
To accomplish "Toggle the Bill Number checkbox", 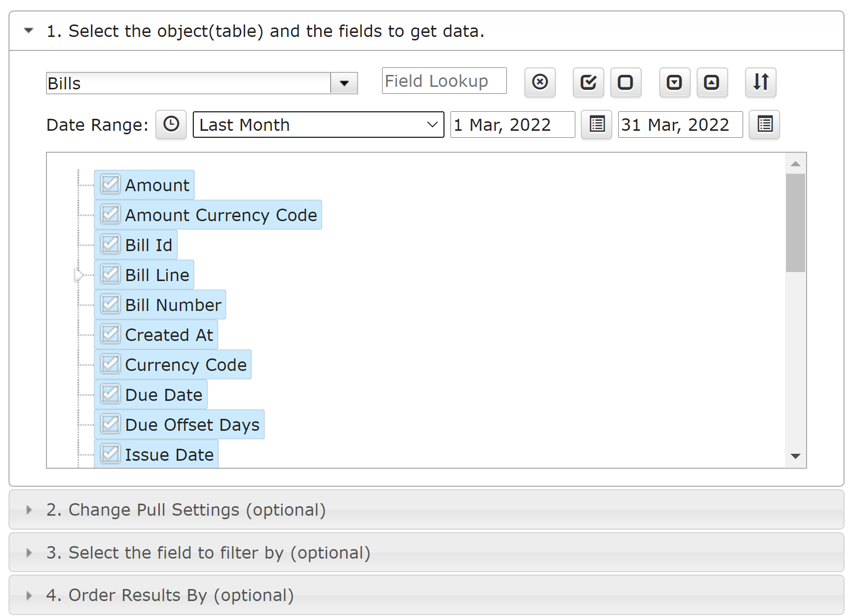I will 110,304.
